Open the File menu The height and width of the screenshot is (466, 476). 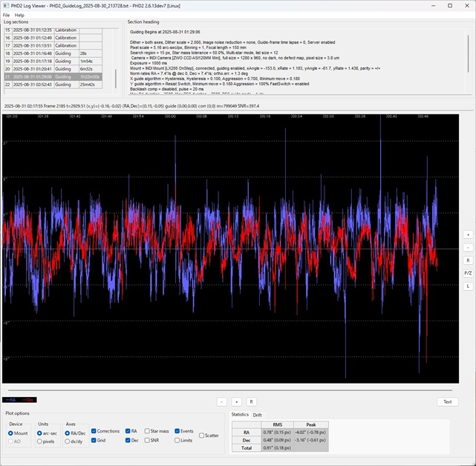(7, 15)
